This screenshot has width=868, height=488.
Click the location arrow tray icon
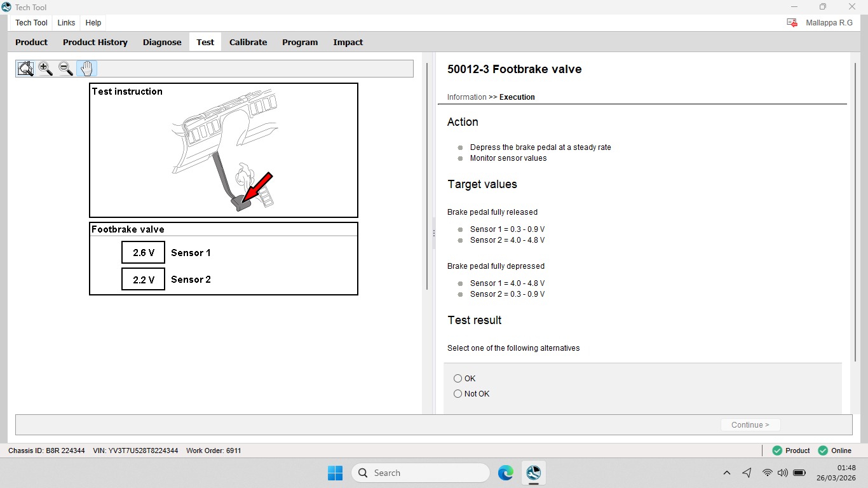tap(747, 473)
